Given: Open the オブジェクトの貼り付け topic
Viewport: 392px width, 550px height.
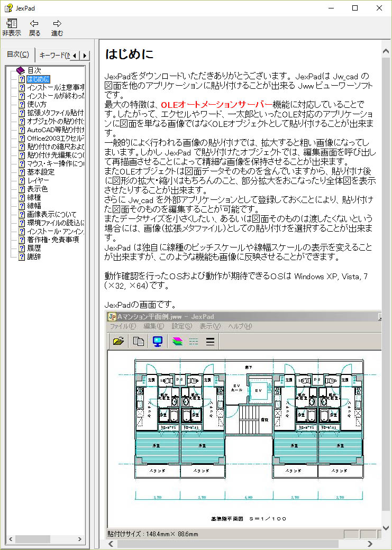Looking at the screenshot, I should (56, 121).
